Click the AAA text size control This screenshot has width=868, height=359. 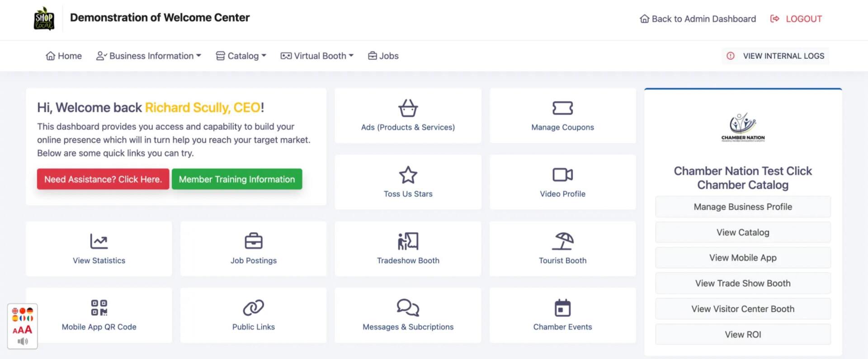point(22,330)
